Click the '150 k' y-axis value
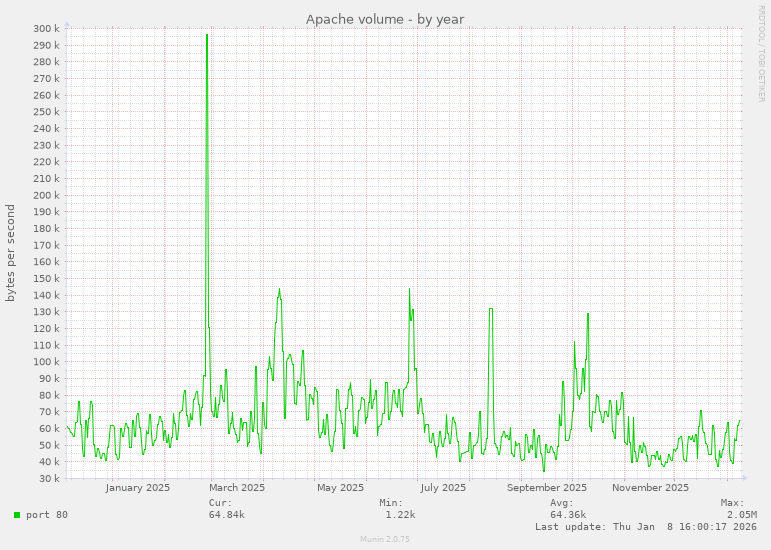Image resolution: width=771 pixels, height=550 pixels. pyautogui.click(x=47, y=279)
